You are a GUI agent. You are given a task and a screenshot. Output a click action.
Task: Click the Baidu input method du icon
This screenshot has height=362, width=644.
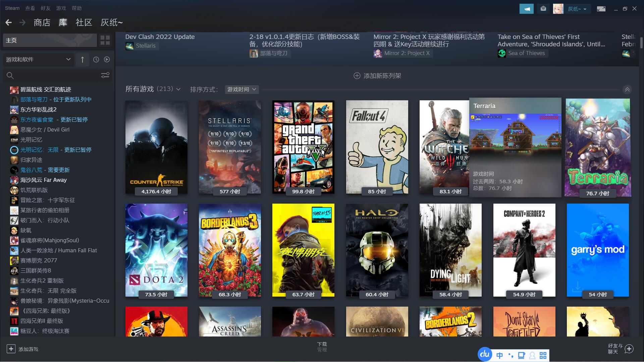[485, 354]
